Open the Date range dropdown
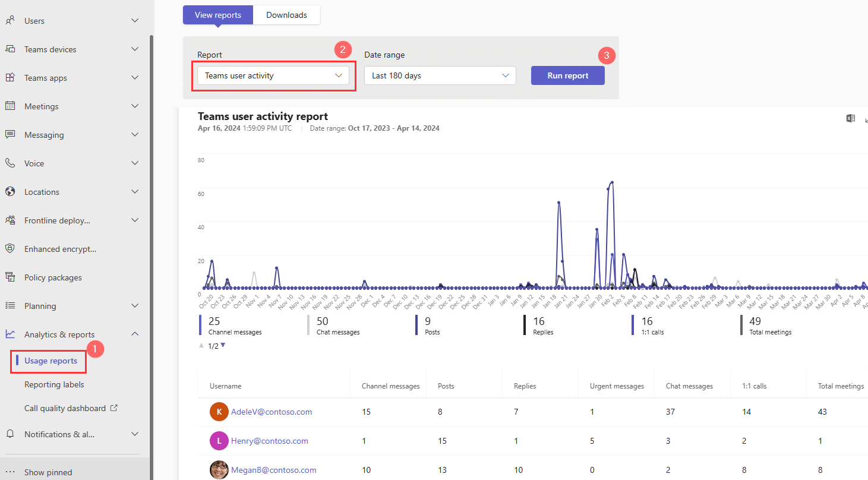 coord(440,75)
